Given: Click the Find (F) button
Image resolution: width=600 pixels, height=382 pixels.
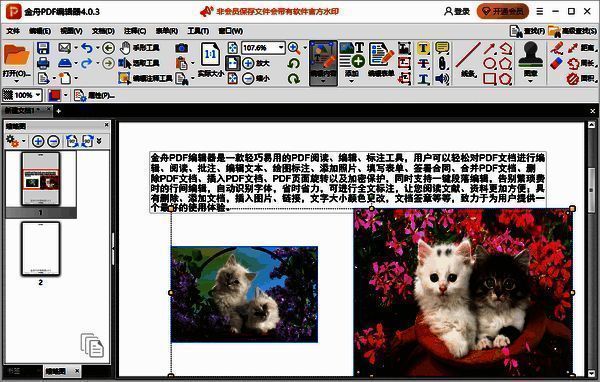Looking at the screenshot, I should (527, 31).
